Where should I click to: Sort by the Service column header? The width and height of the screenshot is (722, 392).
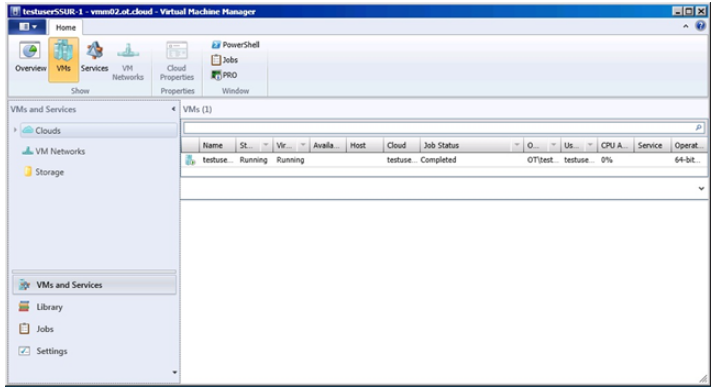pyautogui.click(x=652, y=145)
